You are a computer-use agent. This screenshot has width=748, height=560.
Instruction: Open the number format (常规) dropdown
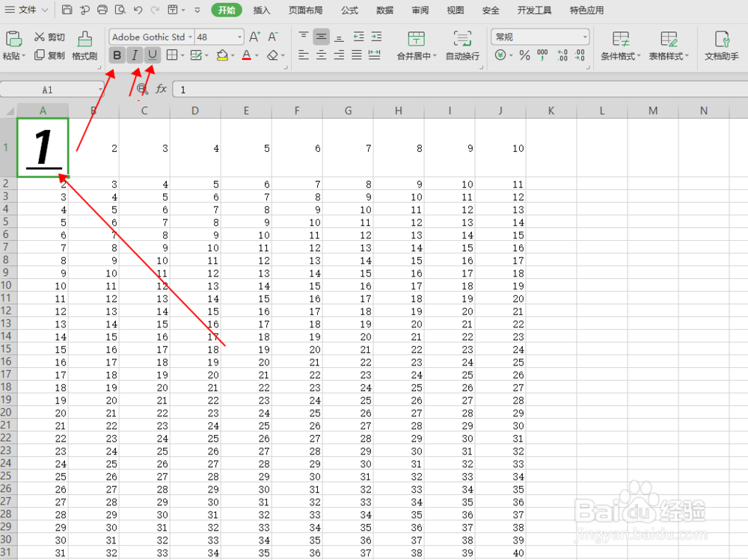click(585, 37)
